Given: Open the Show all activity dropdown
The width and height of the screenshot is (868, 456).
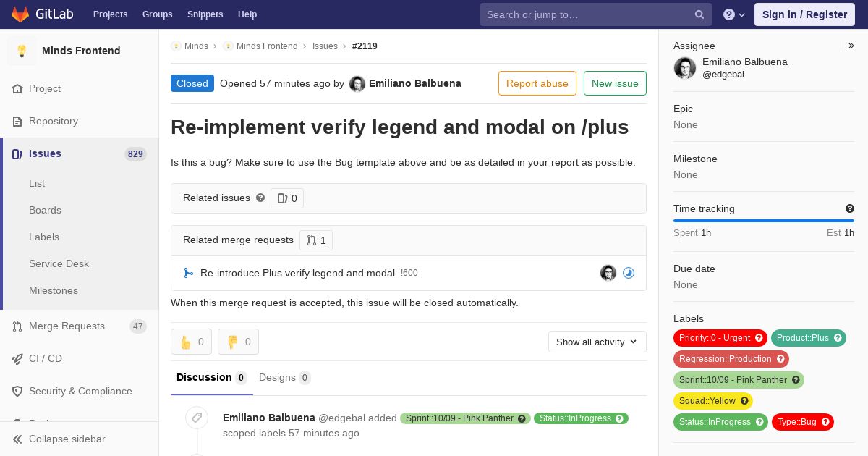Looking at the screenshot, I should (597, 342).
